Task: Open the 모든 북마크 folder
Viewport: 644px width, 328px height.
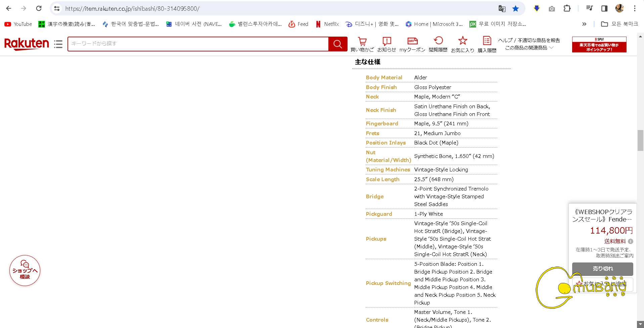Action: coord(619,24)
